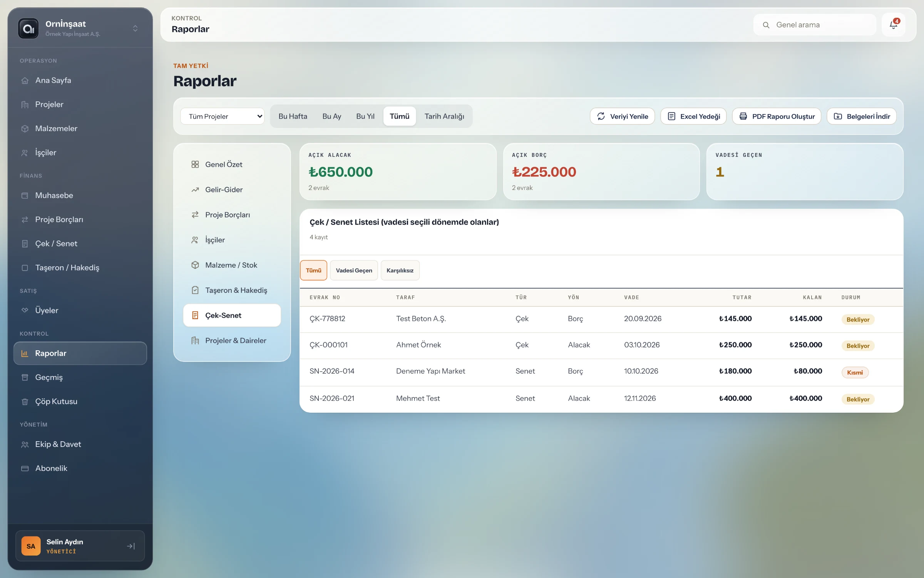Select the Bu Ay period tab
The width and height of the screenshot is (924, 578).
coord(332,116)
